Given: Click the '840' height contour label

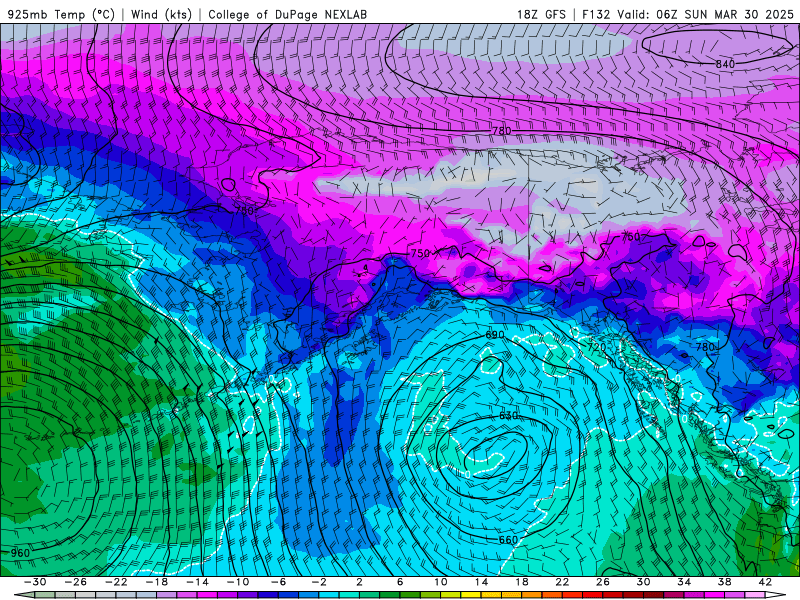Looking at the screenshot, I should click(724, 64).
